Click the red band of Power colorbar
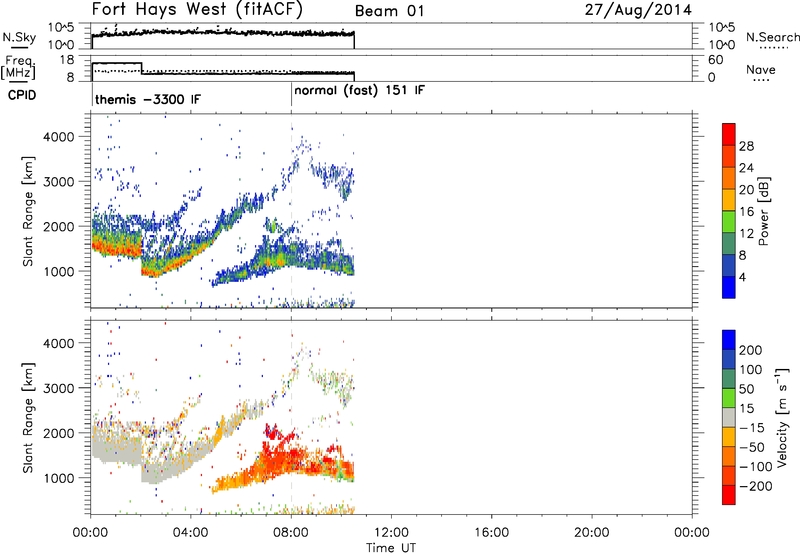Image resolution: width=800 pixels, height=554 pixels. [729, 135]
